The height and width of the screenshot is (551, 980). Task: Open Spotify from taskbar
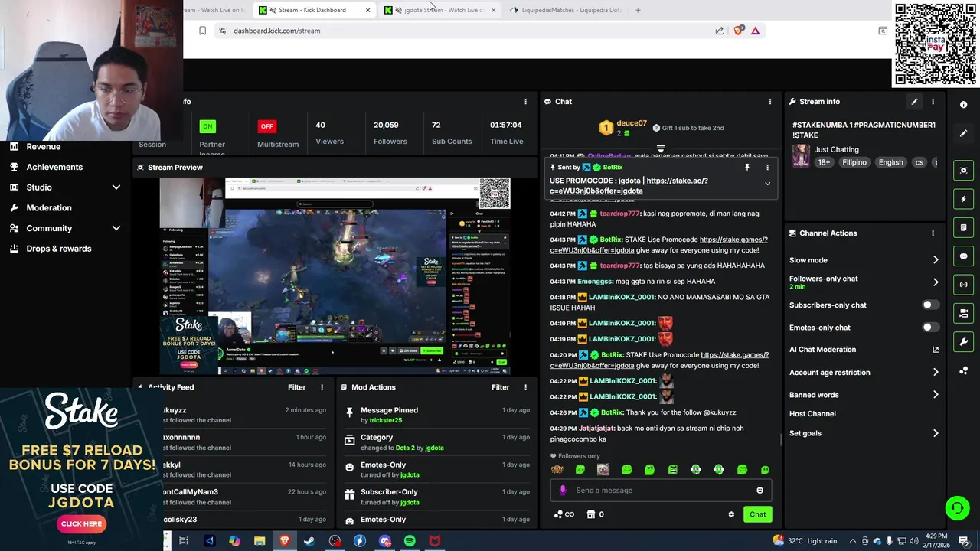[410, 541]
